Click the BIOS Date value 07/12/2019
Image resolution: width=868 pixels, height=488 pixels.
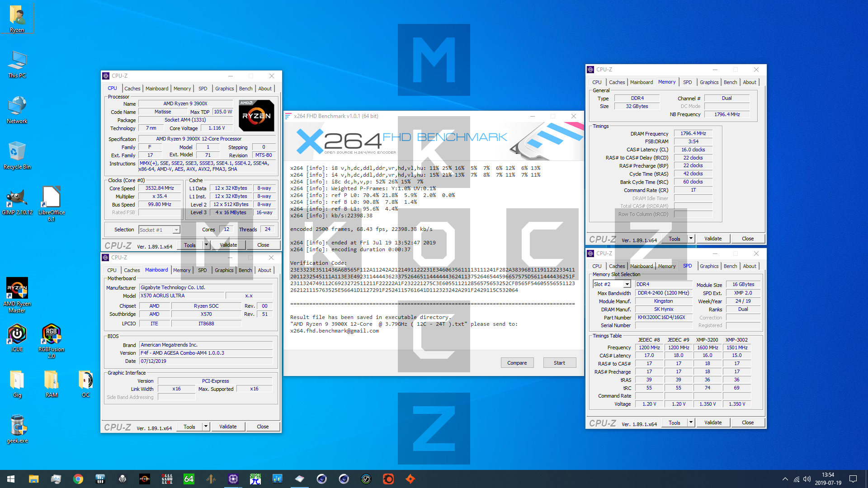pos(206,361)
